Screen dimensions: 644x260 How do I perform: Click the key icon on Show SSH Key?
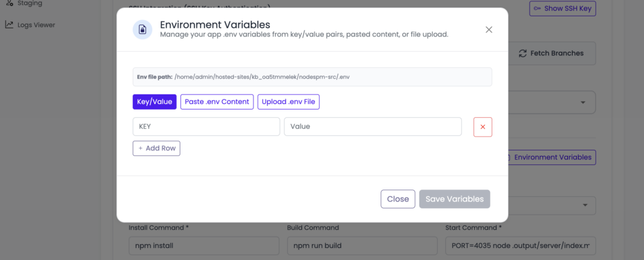pos(537,8)
